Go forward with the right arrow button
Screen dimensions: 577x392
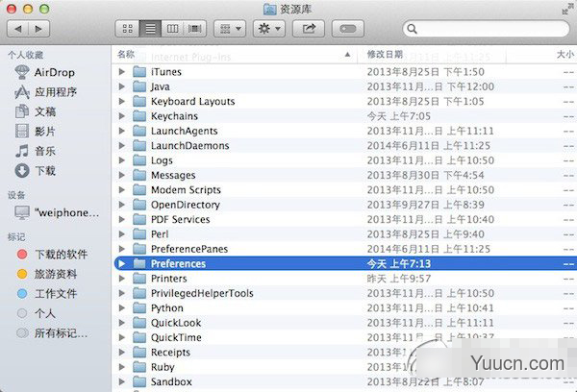(38, 29)
